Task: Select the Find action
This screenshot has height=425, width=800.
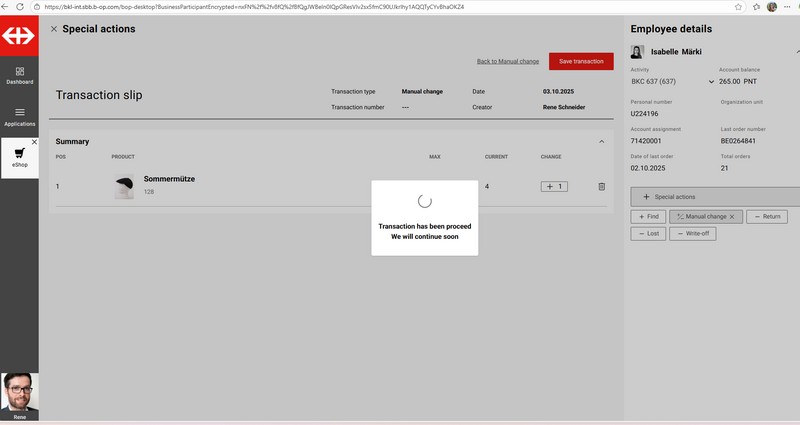Action: tap(647, 216)
